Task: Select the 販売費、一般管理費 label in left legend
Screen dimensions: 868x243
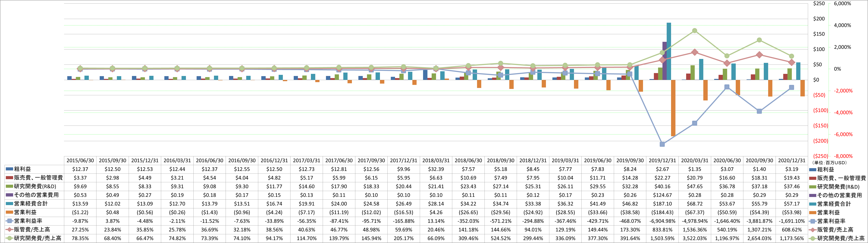Action: click(x=38, y=178)
